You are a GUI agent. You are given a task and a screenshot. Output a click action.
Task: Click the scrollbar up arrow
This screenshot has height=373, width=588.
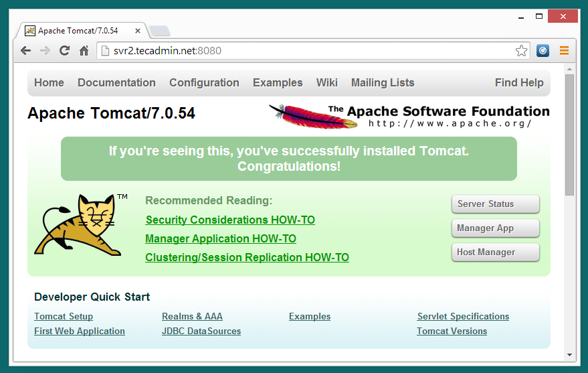pos(570,69)
